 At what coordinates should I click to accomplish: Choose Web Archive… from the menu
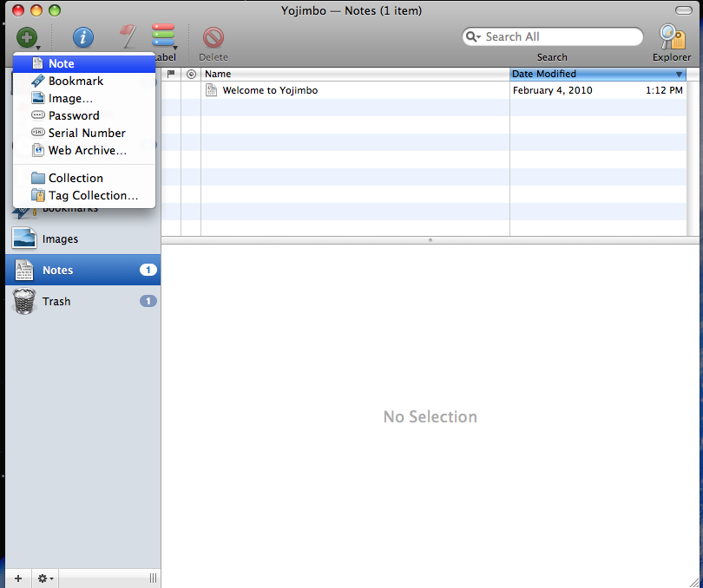pyautogui.click(x=84, y=151)
